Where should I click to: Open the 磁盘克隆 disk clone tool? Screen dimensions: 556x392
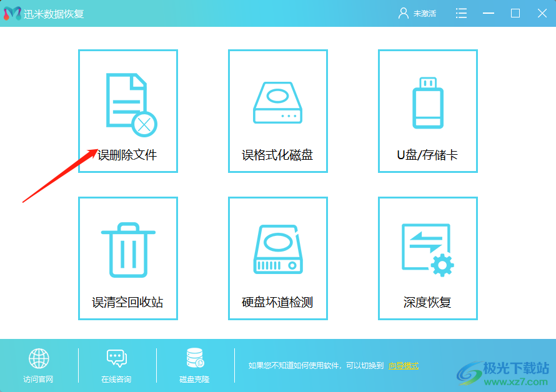[194, 365]
